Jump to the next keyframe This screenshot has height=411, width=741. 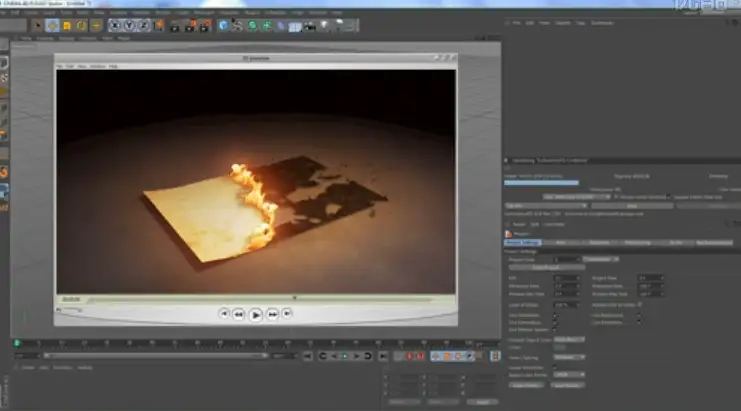pyautogui.click(x=368, y=356)
